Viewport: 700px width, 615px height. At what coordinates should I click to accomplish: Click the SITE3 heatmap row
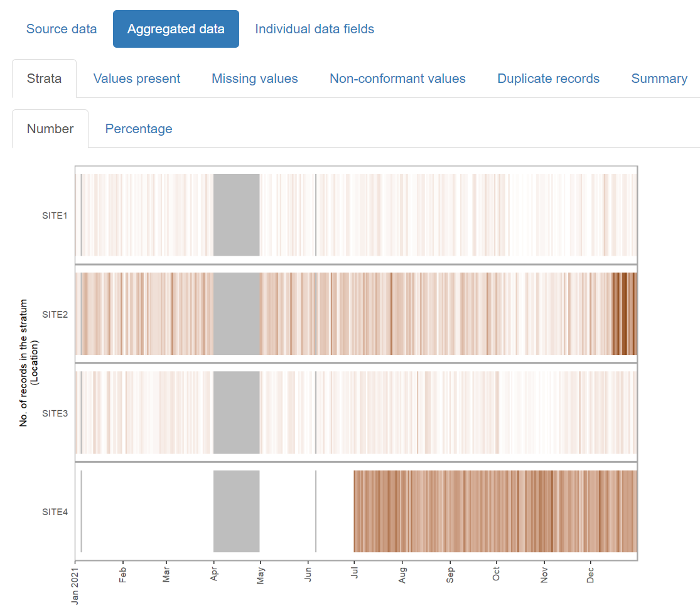click(x=408, y=413)
